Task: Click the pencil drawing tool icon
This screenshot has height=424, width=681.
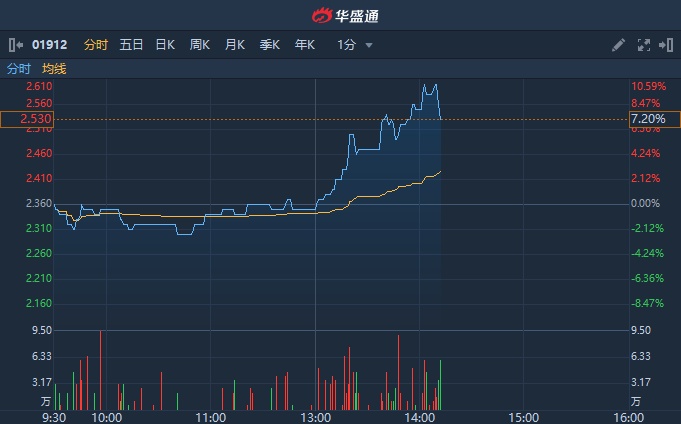Action: click(618, 45)
